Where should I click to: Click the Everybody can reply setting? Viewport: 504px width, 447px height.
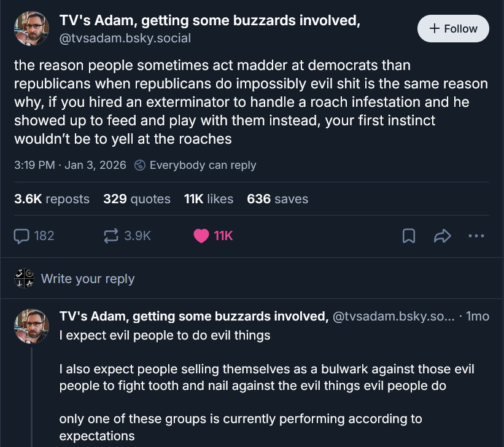click(x=203, y=165)
